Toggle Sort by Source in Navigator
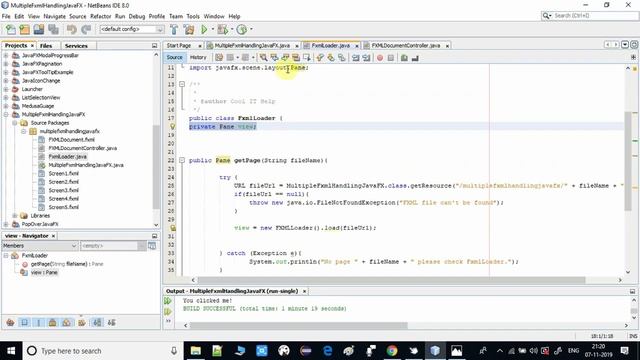Viewport: 640px width, 360px height. (x=111, y=322)
